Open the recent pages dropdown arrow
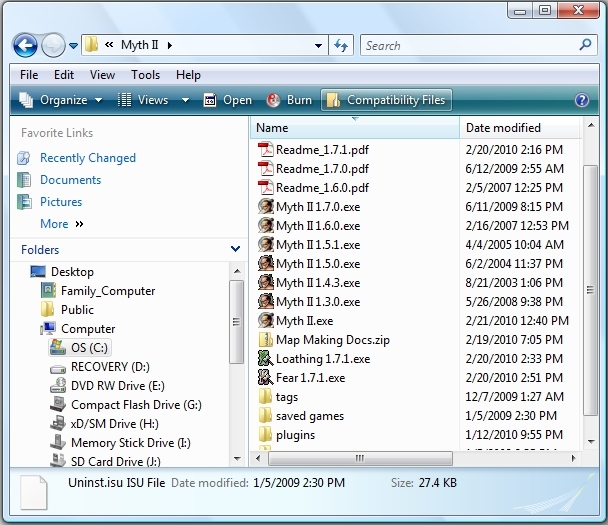This screenshot has height=525, width=608. click(x=73, y=46)
